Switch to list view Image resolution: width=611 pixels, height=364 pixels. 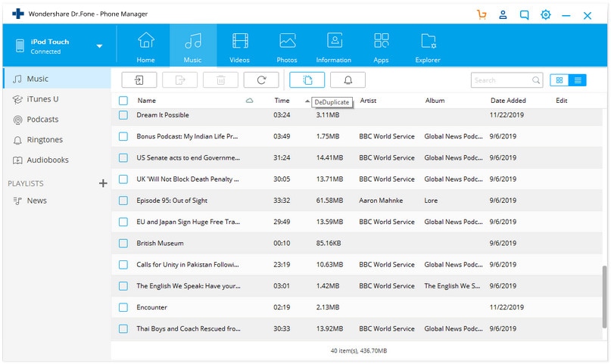[x=578, y=80]
